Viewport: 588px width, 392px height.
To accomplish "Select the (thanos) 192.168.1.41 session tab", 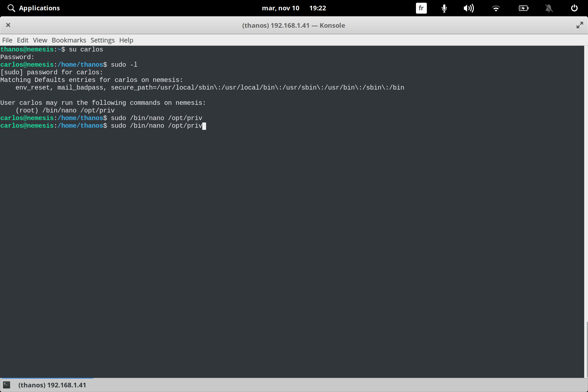I will tap(52, 385).
